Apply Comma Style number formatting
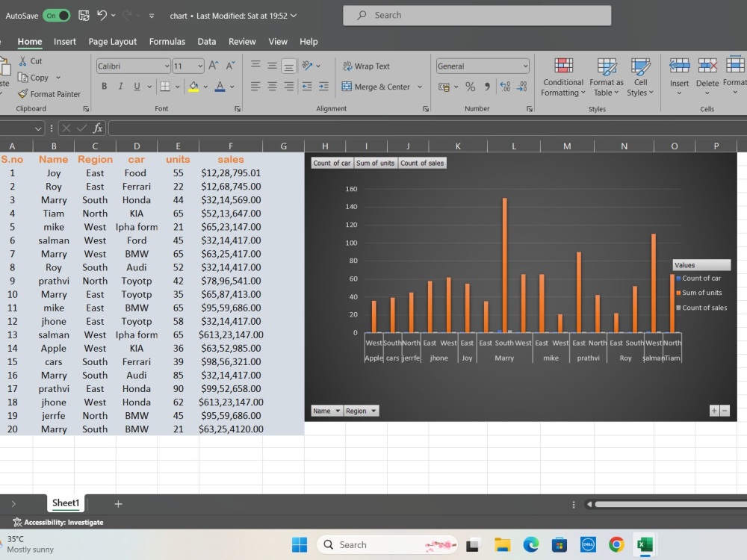747x560 pixels. 486,87
